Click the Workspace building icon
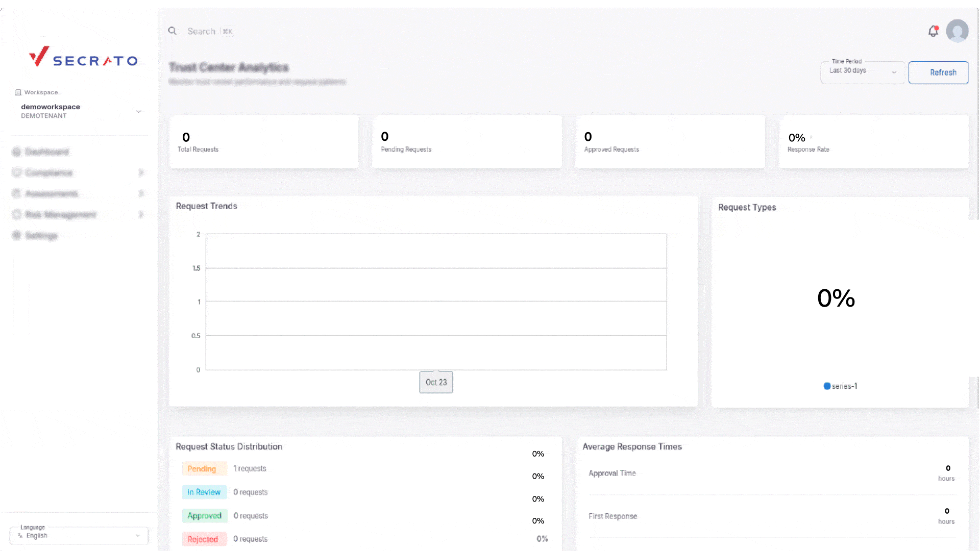 point(18,92)
